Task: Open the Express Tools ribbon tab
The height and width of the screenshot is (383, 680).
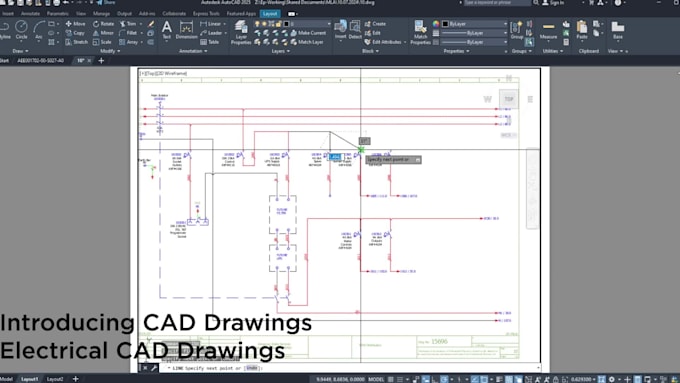Action: click(x=206, y=14)
